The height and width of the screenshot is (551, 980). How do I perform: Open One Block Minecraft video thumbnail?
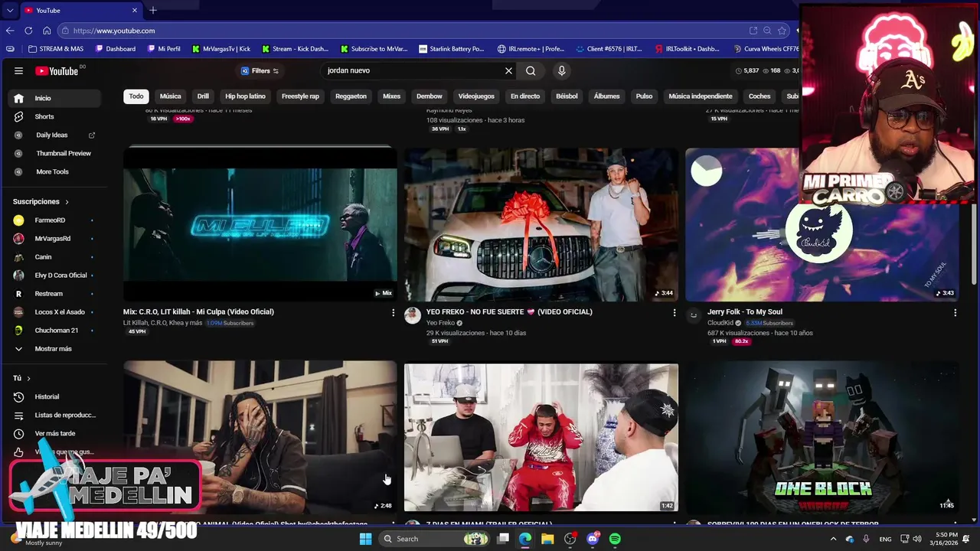pyautogui.click(x=822, y=437)
